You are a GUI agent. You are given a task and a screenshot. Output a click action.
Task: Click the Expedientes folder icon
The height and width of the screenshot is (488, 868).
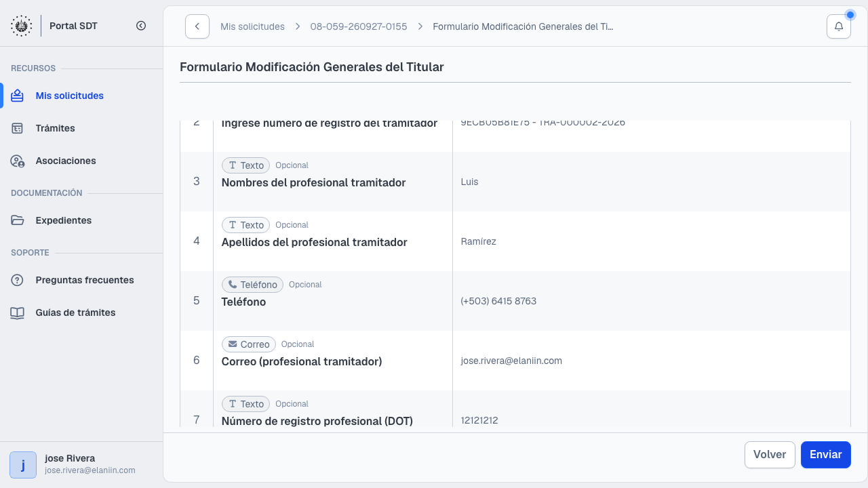[x=18, y=220]
